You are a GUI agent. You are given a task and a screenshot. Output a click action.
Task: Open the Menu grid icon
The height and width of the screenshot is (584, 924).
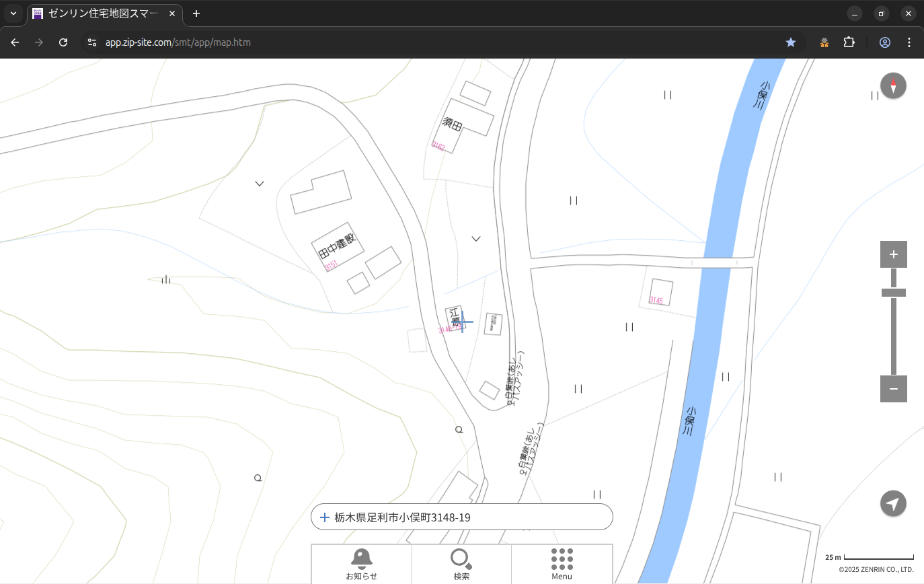[x=562, y=564]
